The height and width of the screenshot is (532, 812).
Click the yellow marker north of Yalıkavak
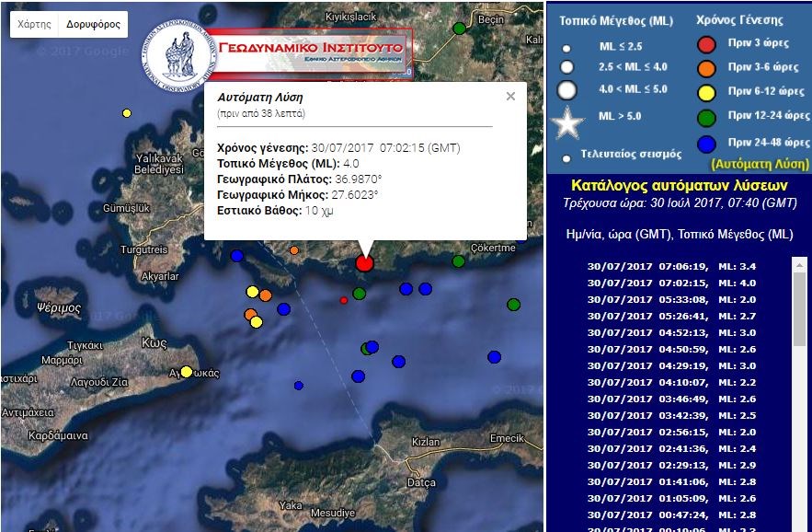coord(127,113)
